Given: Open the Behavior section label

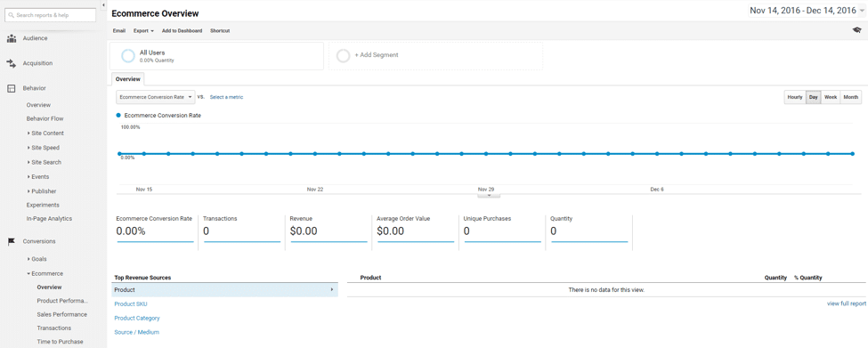Looking at the screenshot, I should (x=35, y=88).
